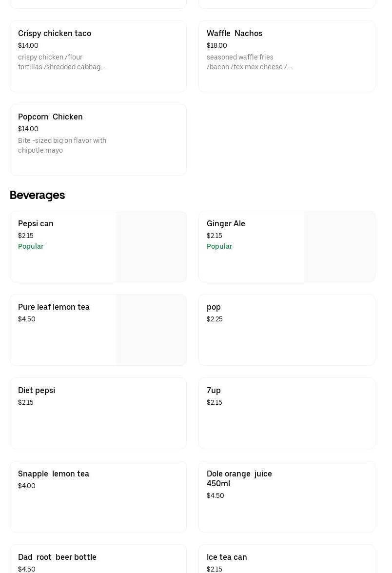The height and width of the screenshot is (573, 392).
Task: Click the Ginger Ale image placeholder
Action: 340,247
